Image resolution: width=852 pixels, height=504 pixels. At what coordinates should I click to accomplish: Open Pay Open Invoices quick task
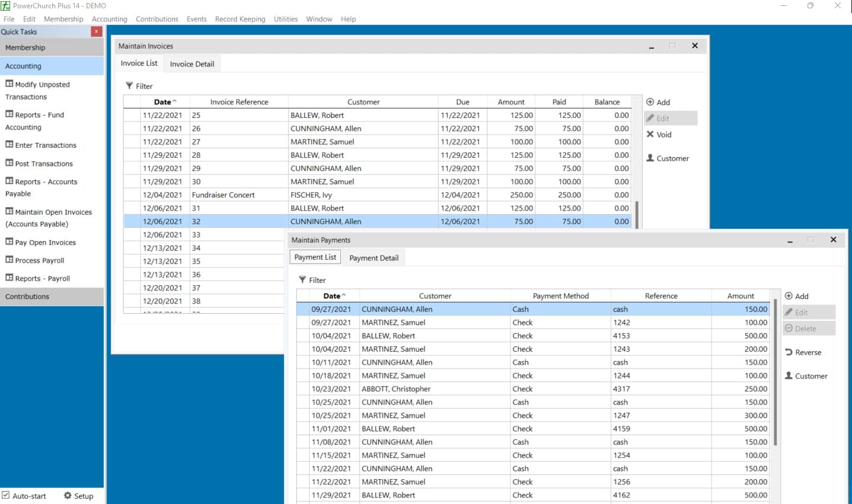tap(45, 243)
